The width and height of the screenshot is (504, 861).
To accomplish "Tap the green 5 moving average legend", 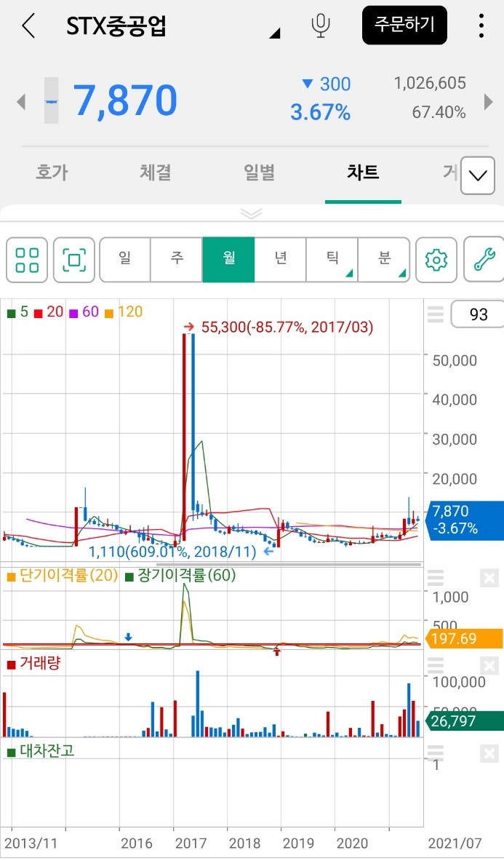I will 17,312.
